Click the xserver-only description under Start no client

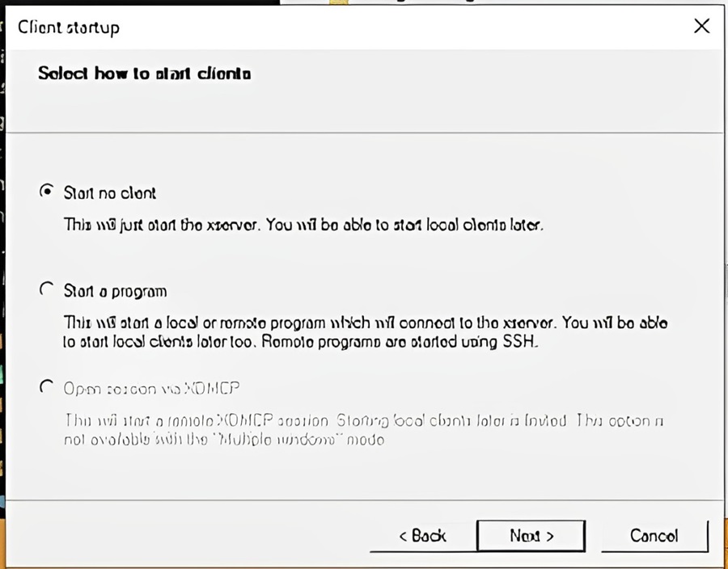click(303, 225)
